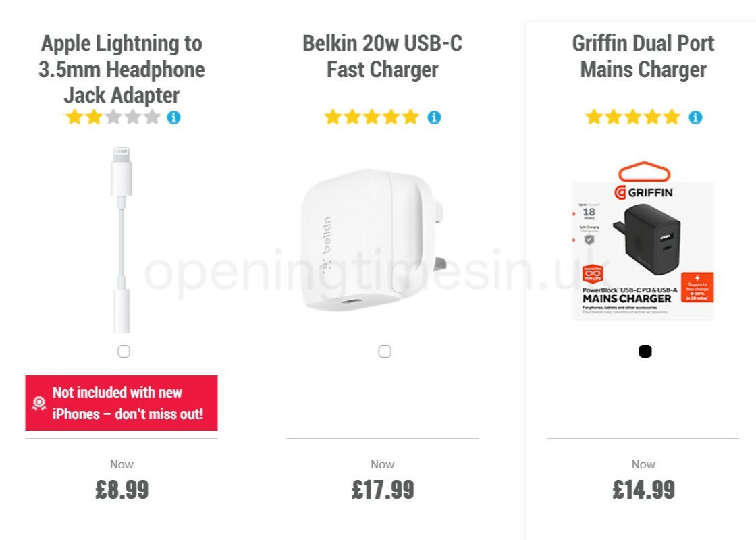Click the info icon for the Griffin charger
Image resolution: width=756 pixels, height=540 pixels.
[x=695, y=117]
